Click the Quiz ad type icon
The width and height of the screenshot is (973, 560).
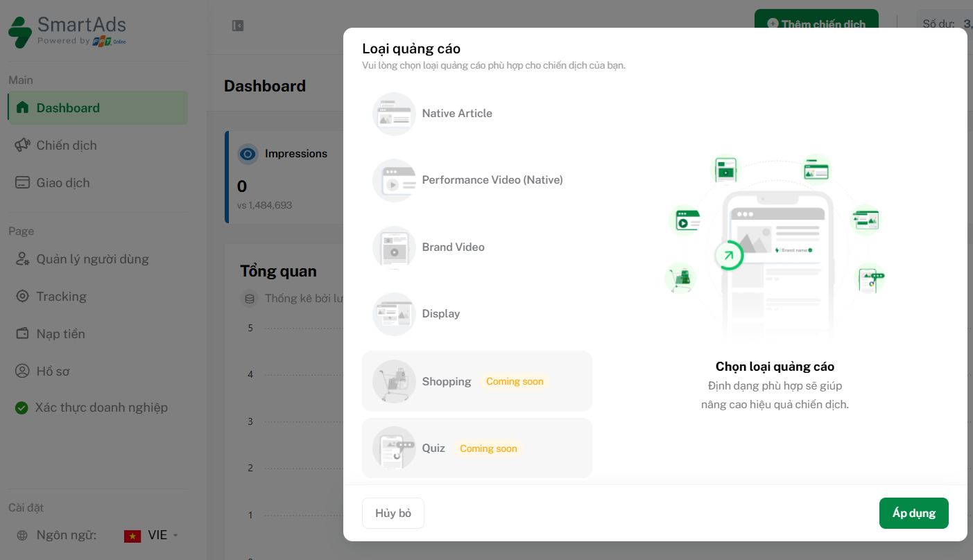coord(394,448)
